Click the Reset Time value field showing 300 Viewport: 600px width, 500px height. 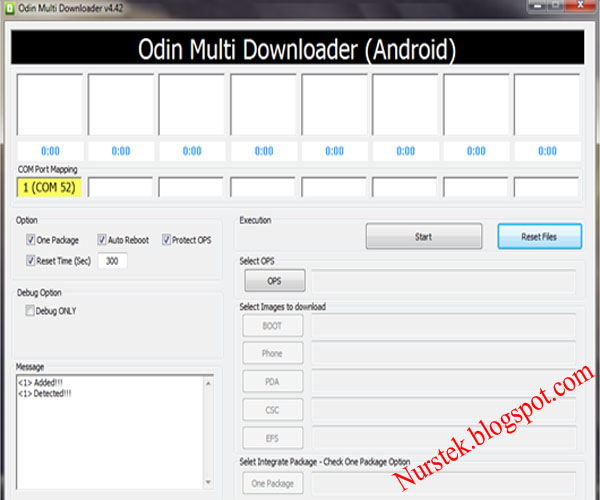(112, 261)
